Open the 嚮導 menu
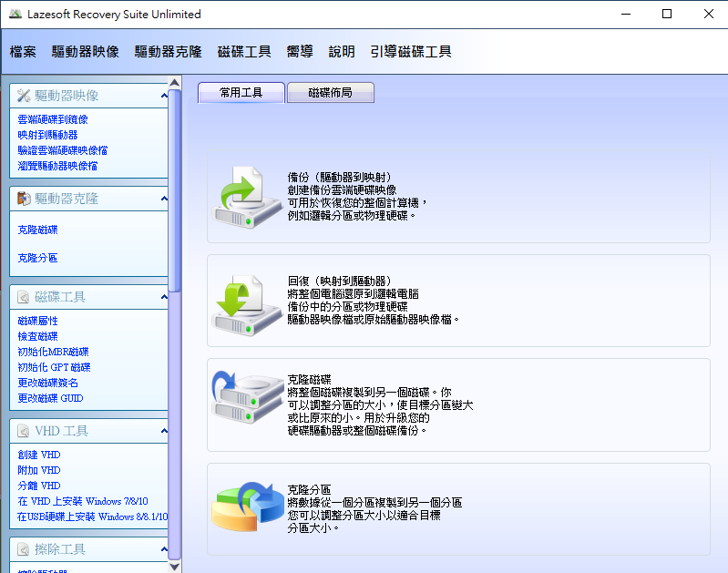The width and height of the screenshot is (728, 573). point(300,52)
